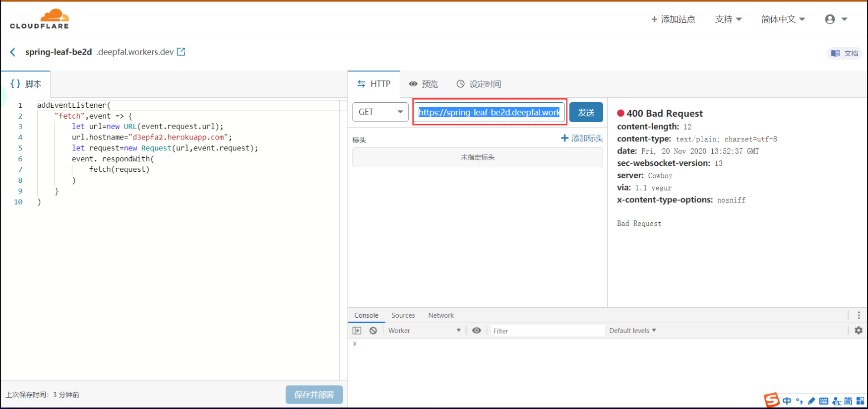Open the Default levels dropdown
The height and width of the screenshot is (409, 868).
point(632,331)
